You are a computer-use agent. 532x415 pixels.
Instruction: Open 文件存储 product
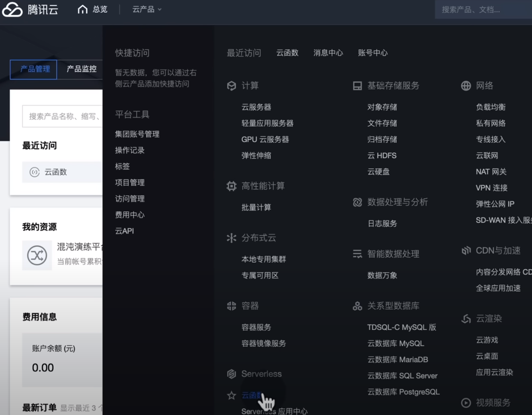[382, 123]
